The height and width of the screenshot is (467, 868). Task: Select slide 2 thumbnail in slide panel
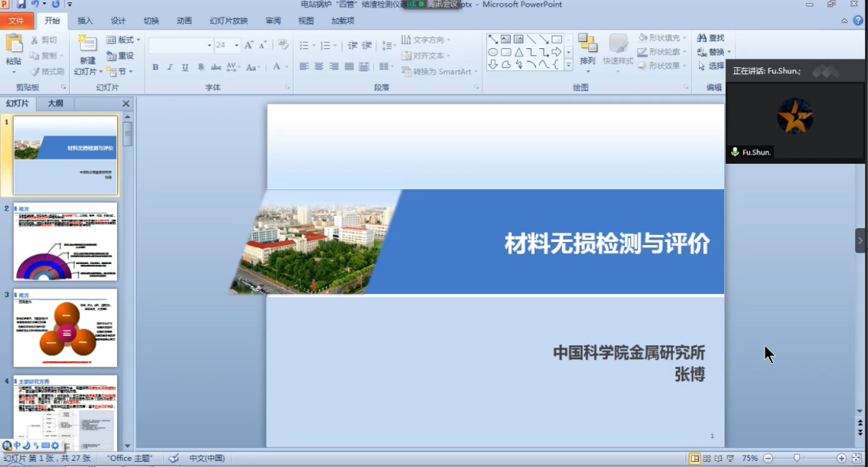pos(66,242)
